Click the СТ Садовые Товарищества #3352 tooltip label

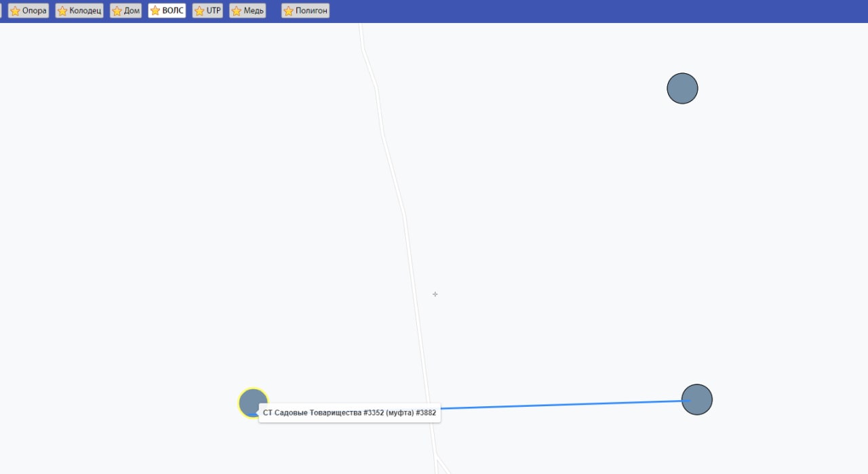[349, 413]
